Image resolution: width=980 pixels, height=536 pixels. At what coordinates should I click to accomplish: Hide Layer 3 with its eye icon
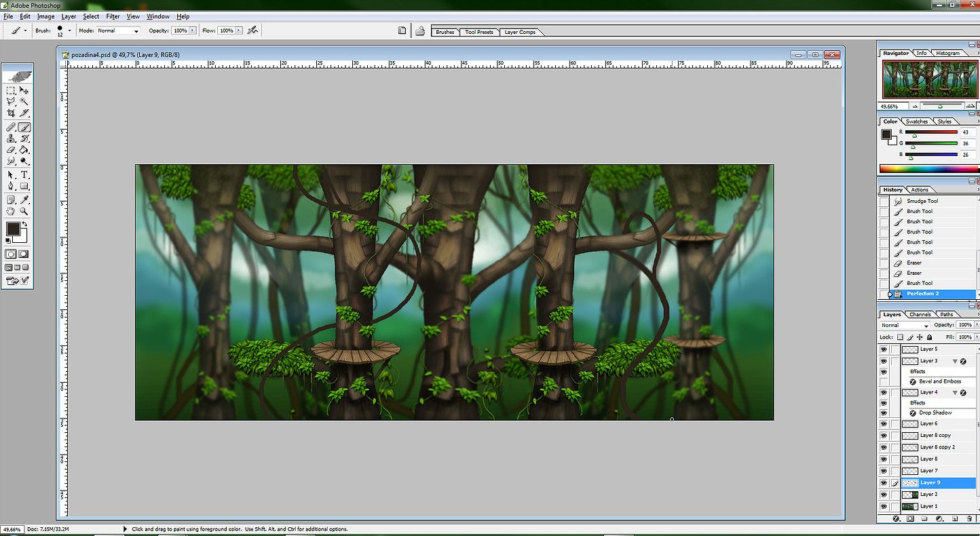[x=883, y=362]
